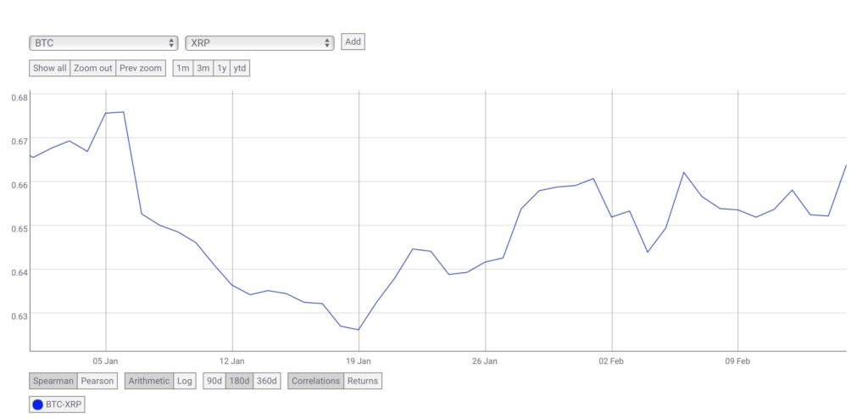Open the XRP asset dropdown
The height and width of the screenshot is (419, 868).
click(260, 42)
